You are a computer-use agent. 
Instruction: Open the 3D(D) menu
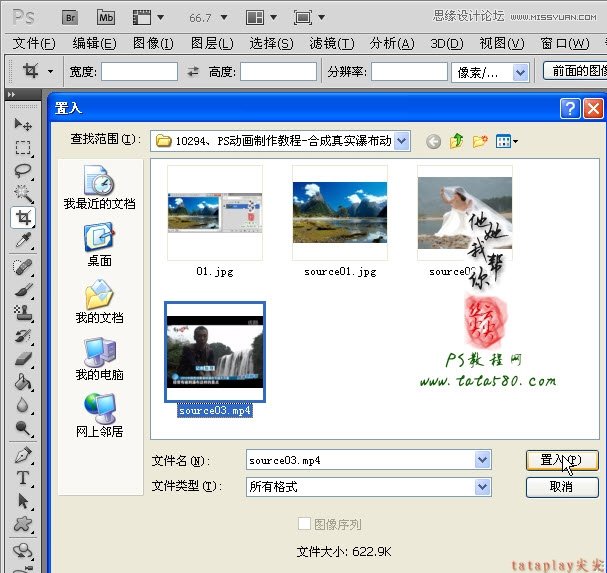click(x=447, y=43)
